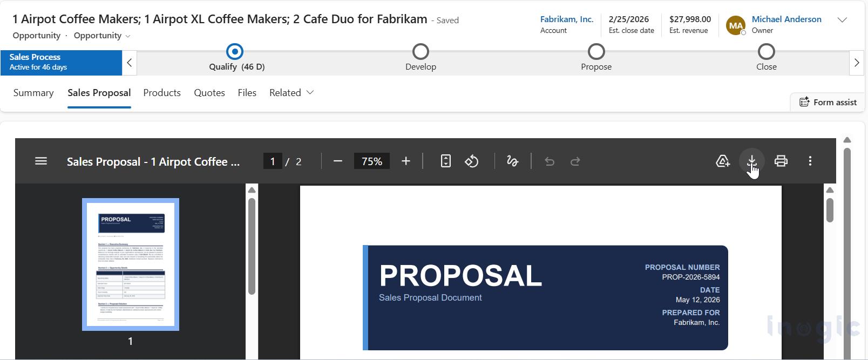This screenshot has width=868, height=360.
Task: Switch to the Products tab
Action: click(x=162, y=93)
